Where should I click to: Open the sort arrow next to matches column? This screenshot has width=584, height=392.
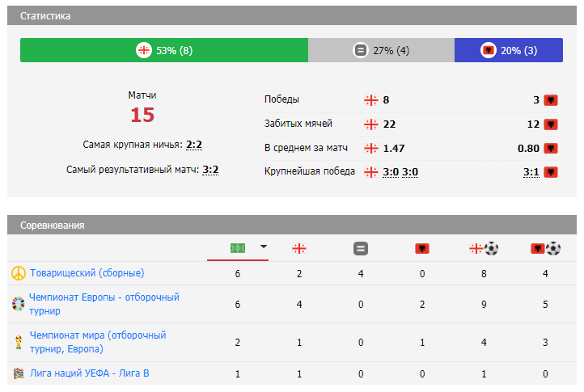(263, 247)
